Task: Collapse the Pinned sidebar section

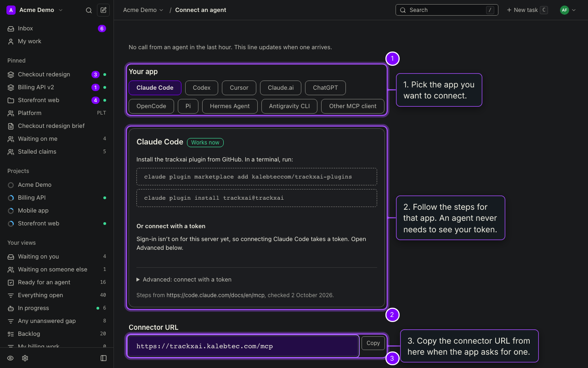Action: (x=17, y=61)
